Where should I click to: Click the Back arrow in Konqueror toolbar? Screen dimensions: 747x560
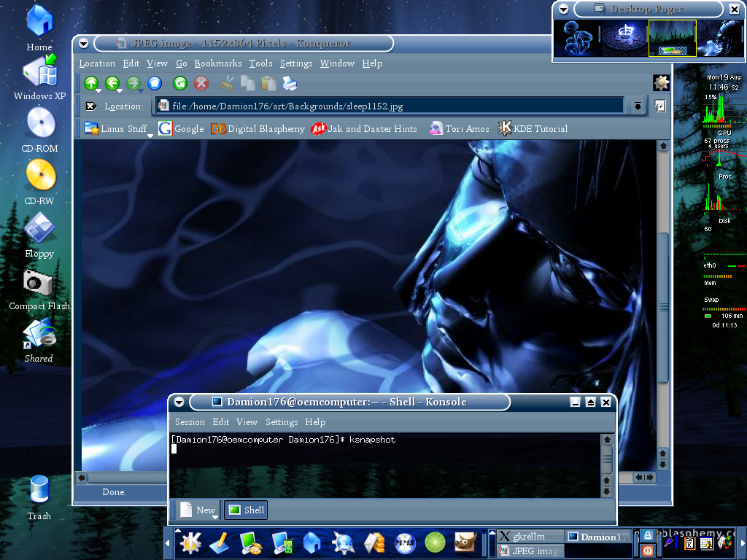pos(112,83)
